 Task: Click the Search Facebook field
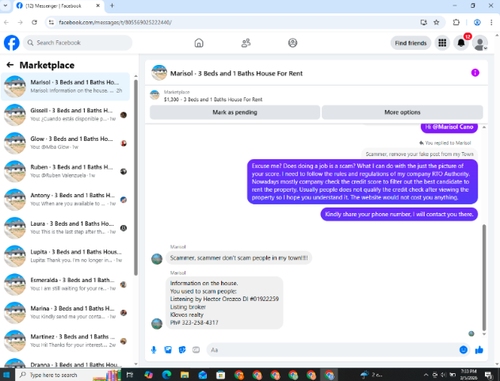click(78, 43)
